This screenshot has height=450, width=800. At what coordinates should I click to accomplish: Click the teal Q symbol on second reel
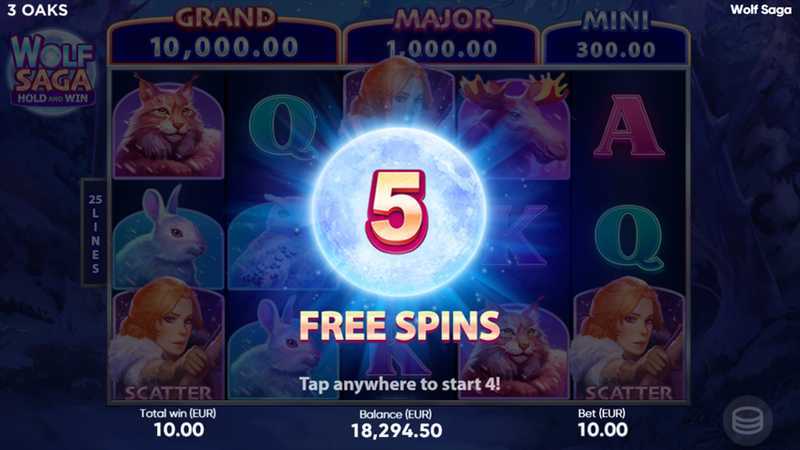point(282,126)
